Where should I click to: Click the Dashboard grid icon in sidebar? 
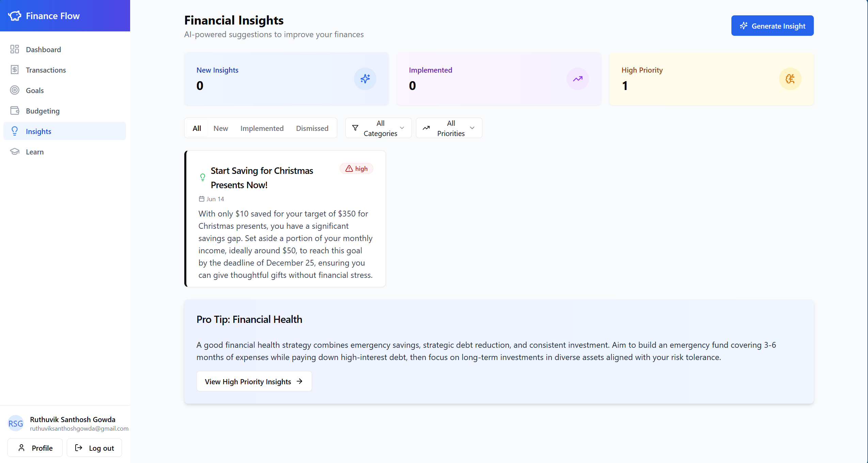tap(15, 49)
